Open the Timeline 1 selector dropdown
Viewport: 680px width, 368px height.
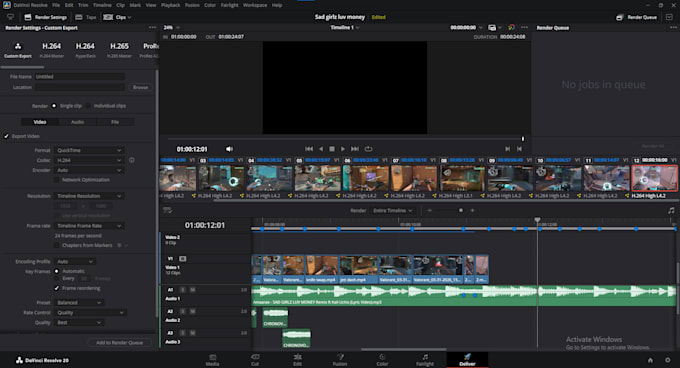[345, 27]
